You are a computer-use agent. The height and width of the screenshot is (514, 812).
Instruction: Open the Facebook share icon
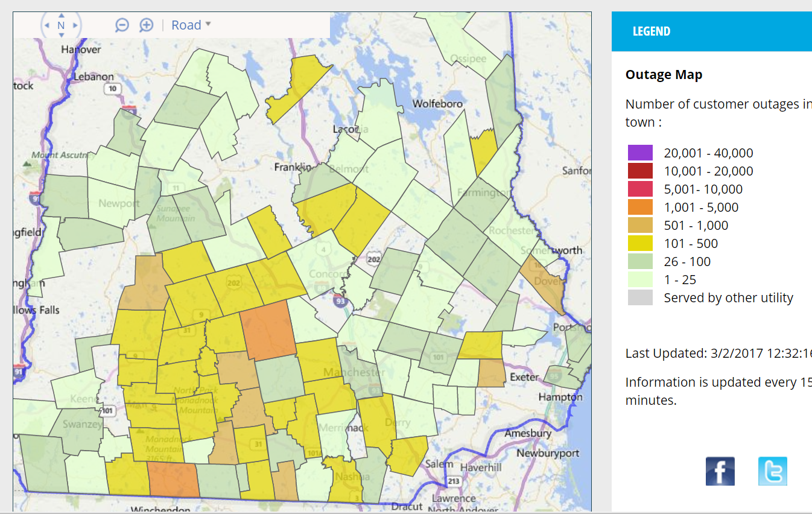[x=720, y=471]
